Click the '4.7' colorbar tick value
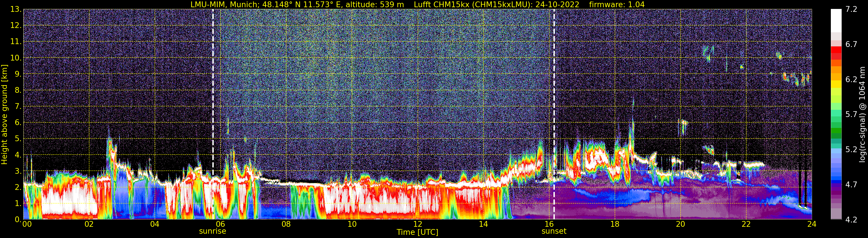868x238 pixels. click(x=851, y=184)
